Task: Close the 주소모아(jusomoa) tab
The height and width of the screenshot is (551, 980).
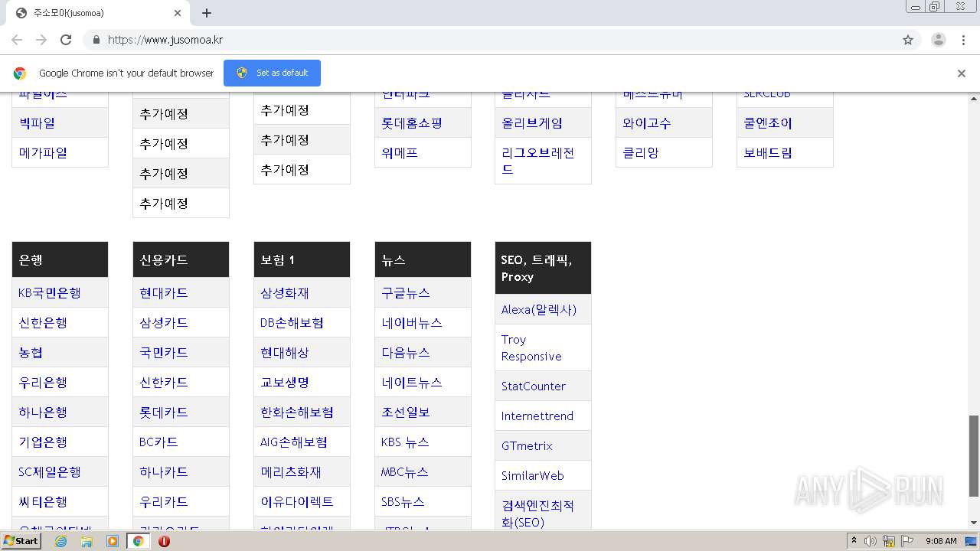Action: coord(178,13)
